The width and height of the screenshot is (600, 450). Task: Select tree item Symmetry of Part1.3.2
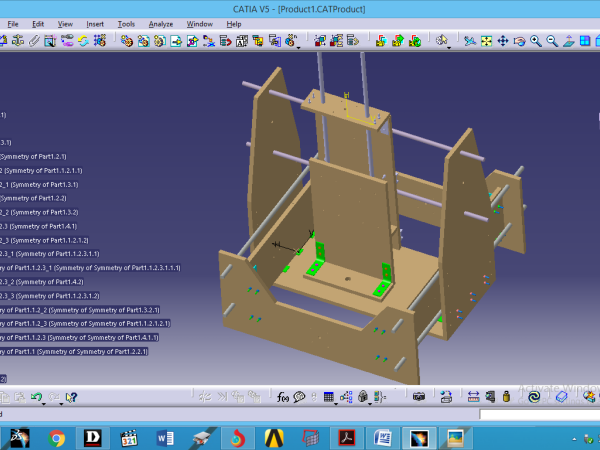[x=39, y=212]
